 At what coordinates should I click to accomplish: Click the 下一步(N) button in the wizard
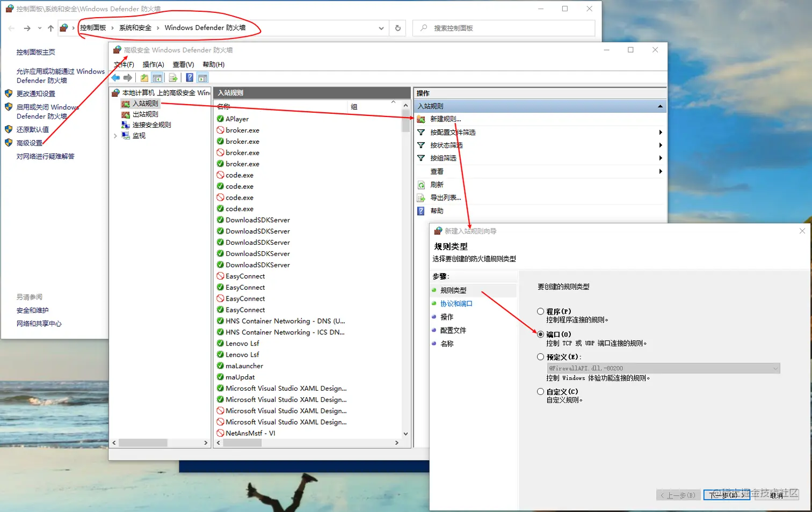727,495
